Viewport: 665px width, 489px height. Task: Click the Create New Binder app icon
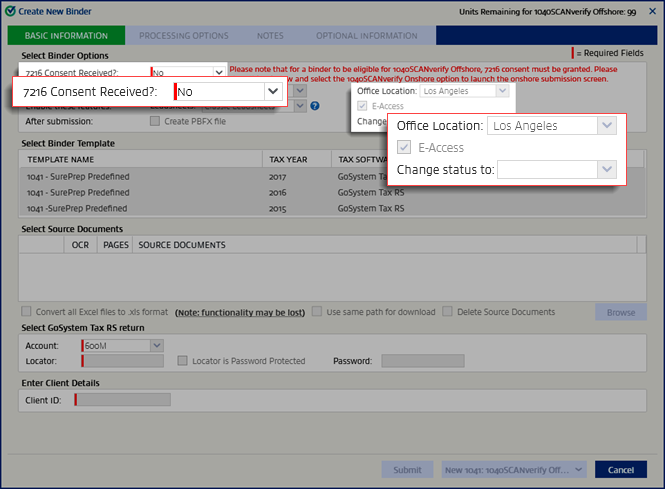point(9,9)
